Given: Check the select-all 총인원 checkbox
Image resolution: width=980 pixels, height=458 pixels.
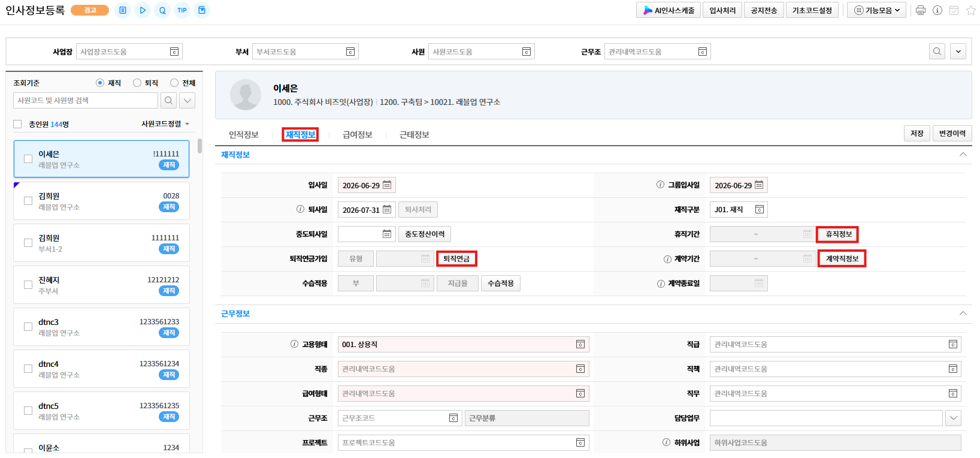Looking at the screenshot, I should (x=17, y=124).
